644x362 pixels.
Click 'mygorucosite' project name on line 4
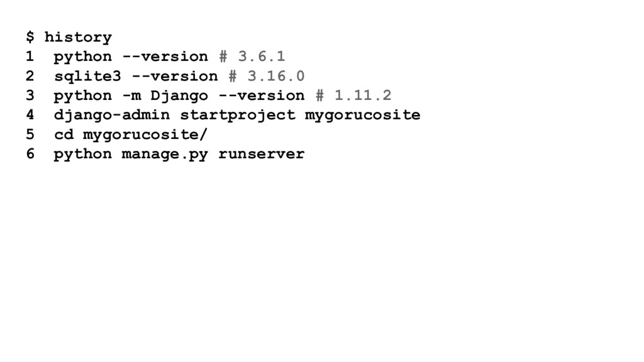tap(363, 116)
